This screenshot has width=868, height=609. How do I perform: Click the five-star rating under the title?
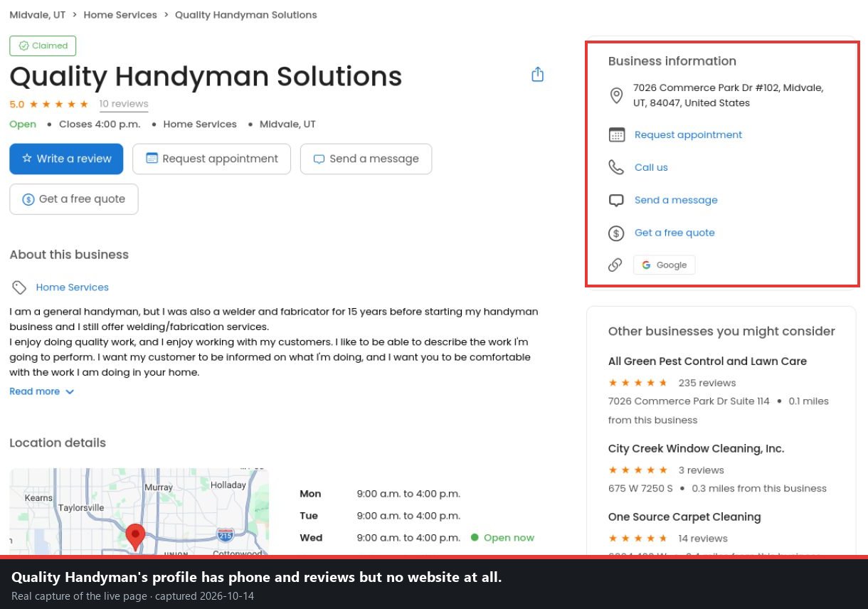[58, 104]
